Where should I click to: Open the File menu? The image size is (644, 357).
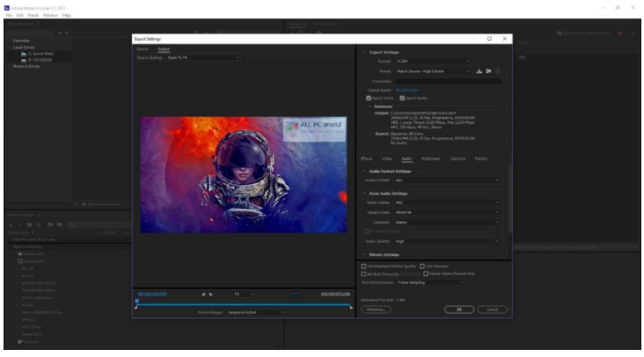(9, 16)
